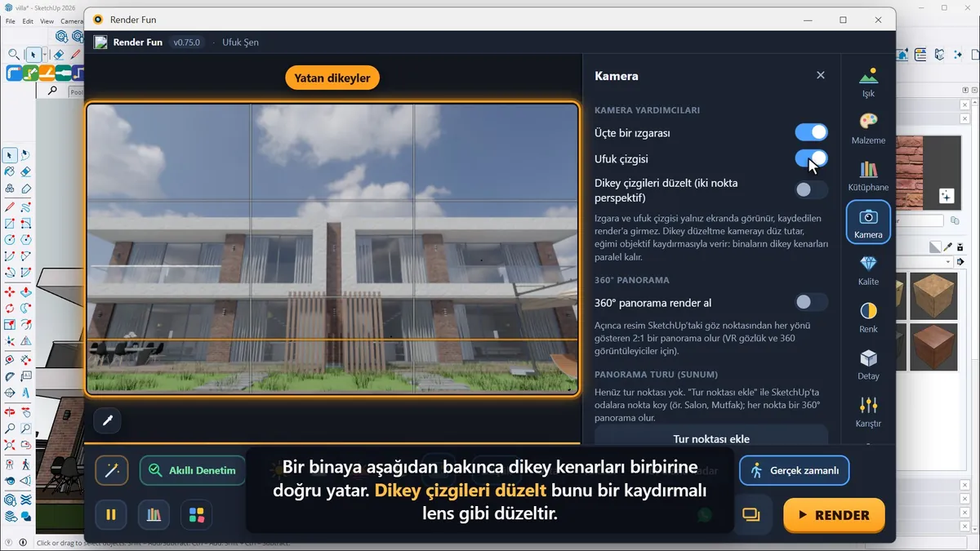Open SketchUp's View menu
Screen dimensions: 980x551
click(47, 21)
